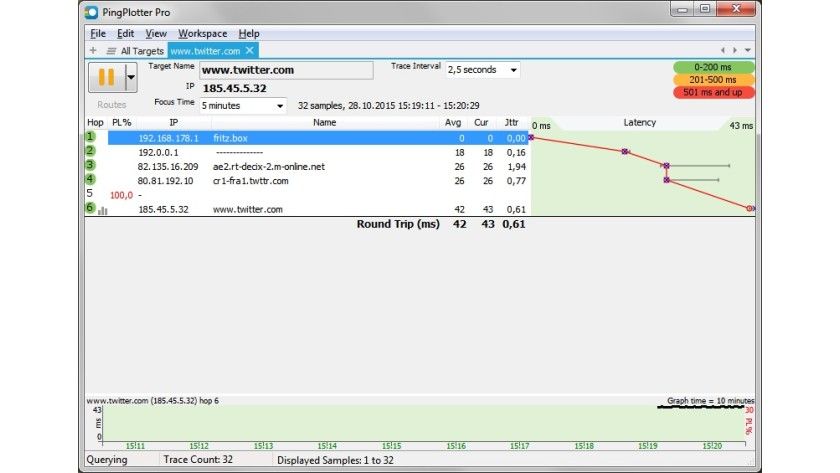Click the Graph time = 10 minutes label
The image size is (840, 473).
710,401
